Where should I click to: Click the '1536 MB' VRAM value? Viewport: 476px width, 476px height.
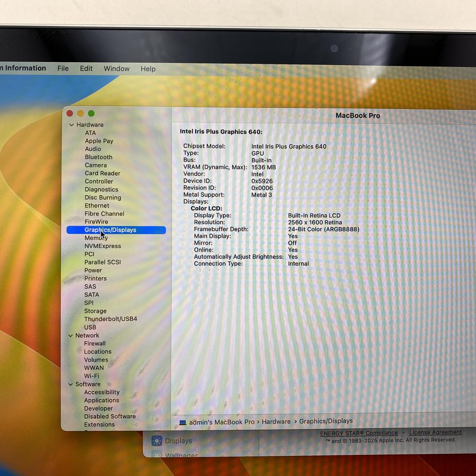coord(264,167)
